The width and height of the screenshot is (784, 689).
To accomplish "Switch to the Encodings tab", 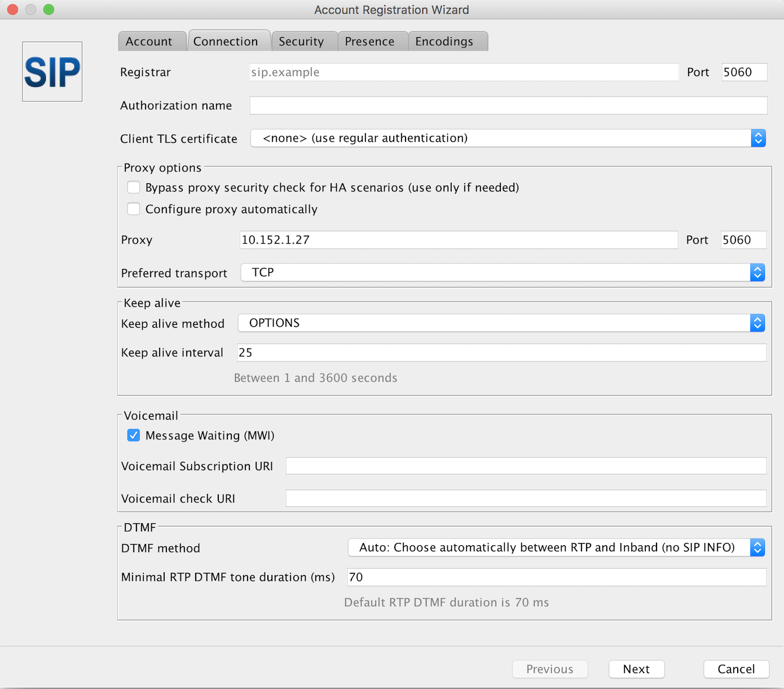I will coord(444,41).
